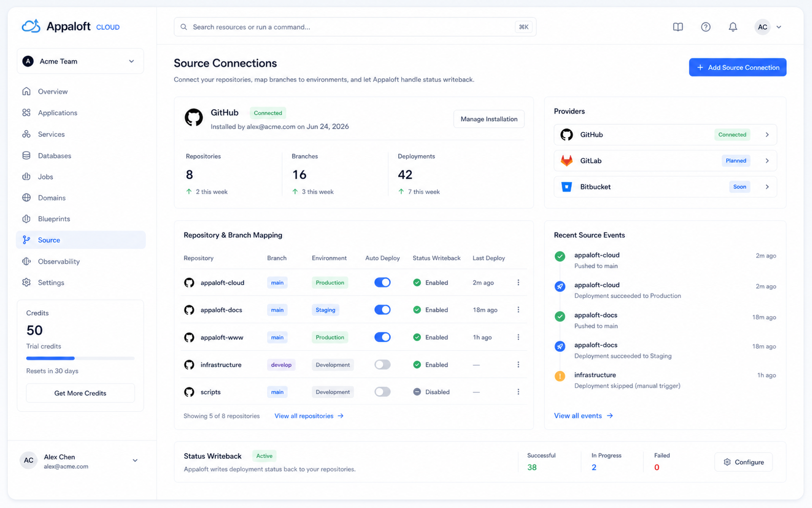Open Settings in sidebar

tap(81, 283)
